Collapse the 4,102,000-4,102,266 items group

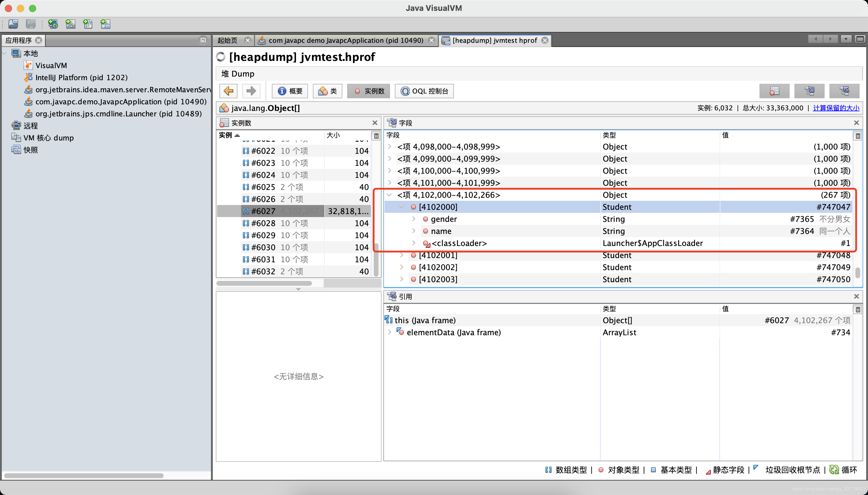(389, 195)
